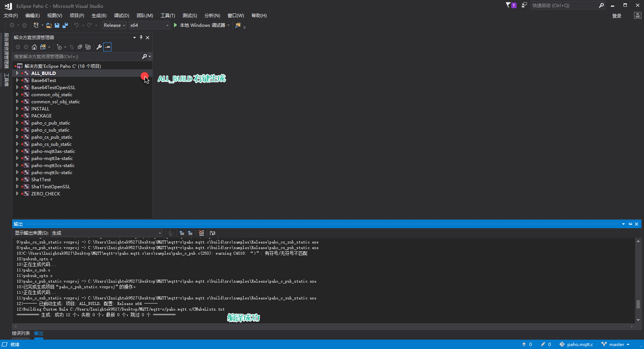This screenshot has width=644, height=349.
Task: Click the auto-hide pin on the output panel
Action: pos(630,224)
